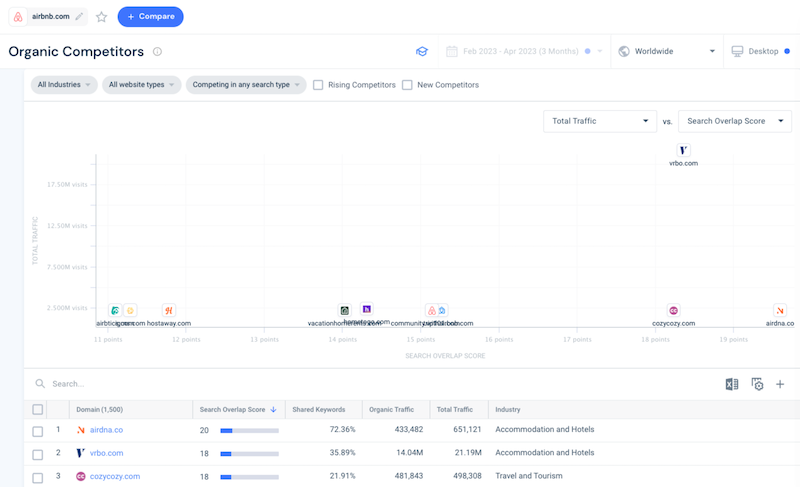This screenshot has height=487, width=800.
Task: Select the airdna.co point in chart
Action: pyautogui.click(x=780, y=310)
